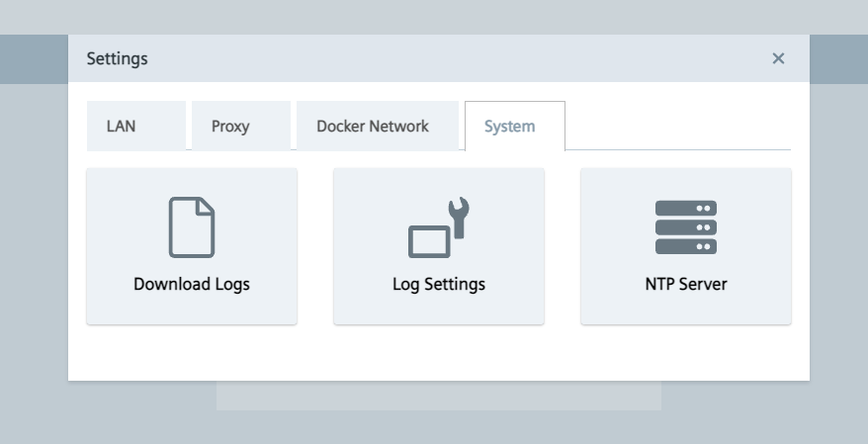
Task: Click the Download Logs text label
Action: point(192,285)
